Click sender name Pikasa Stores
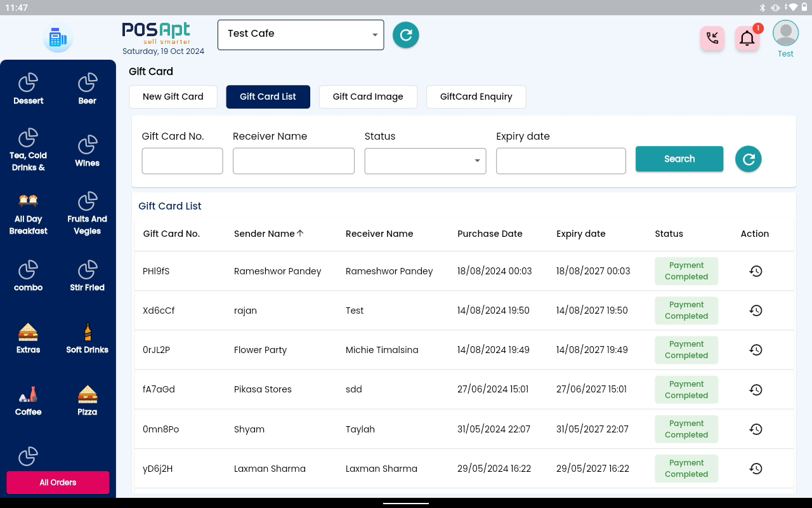812x508 pixels. [263, 389]
